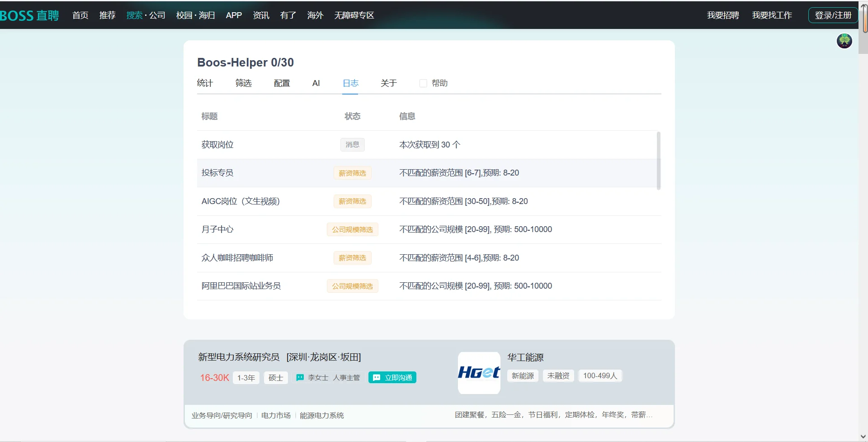Open 校园·海归 navigation item
This screenshot has height=442, width=868.
[195, 15]
